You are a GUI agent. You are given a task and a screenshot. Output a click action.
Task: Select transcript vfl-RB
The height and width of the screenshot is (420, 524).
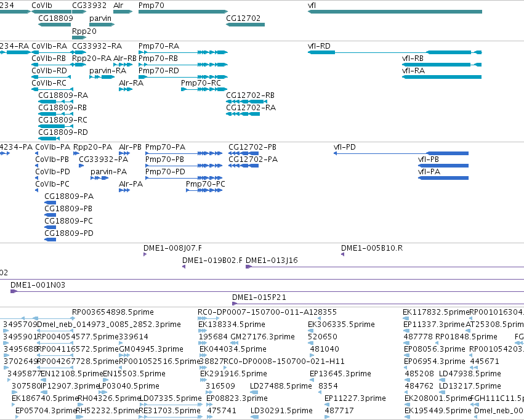coord(441,65)
